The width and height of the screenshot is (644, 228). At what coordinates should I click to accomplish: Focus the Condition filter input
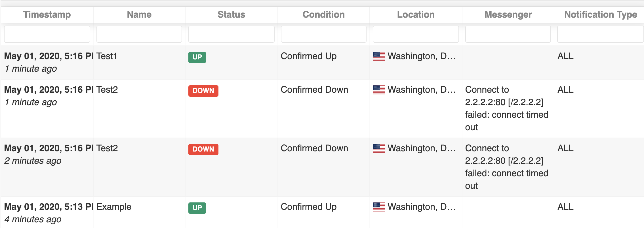[324, 34]
